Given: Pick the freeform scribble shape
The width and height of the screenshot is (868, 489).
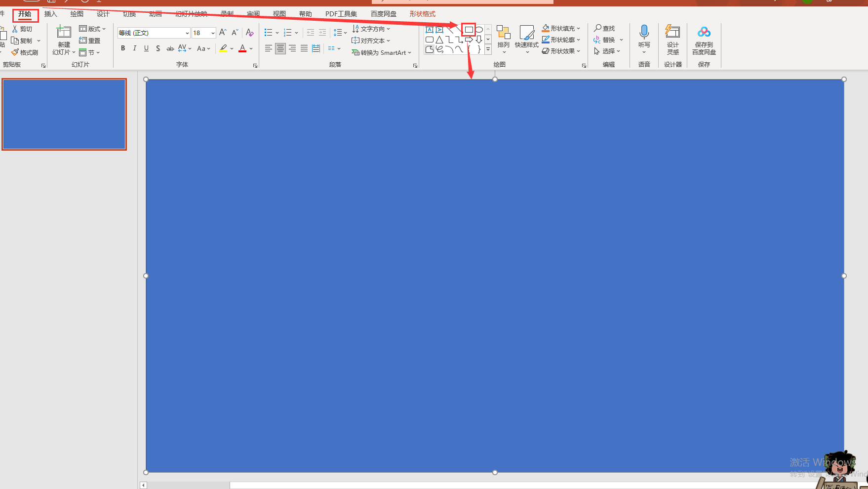Looking at the screenshot, I should pyautogui.click(x=439, y=49).
